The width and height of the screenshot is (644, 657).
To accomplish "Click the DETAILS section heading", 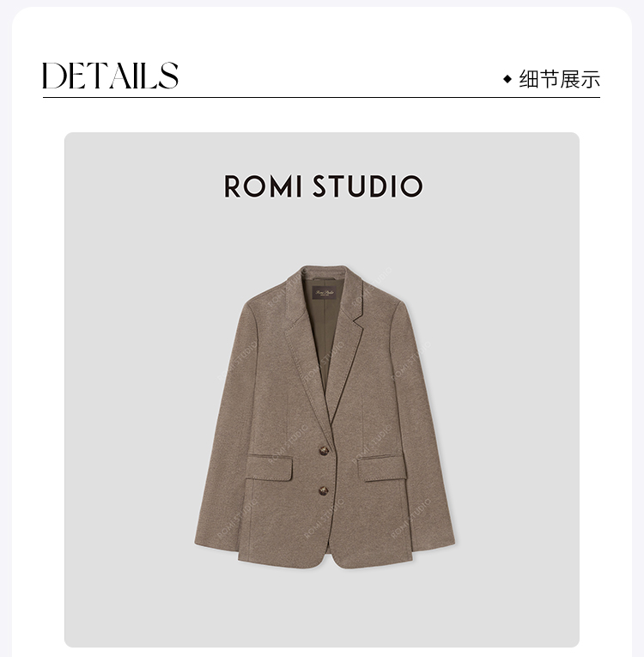I will tap(110, 76).
